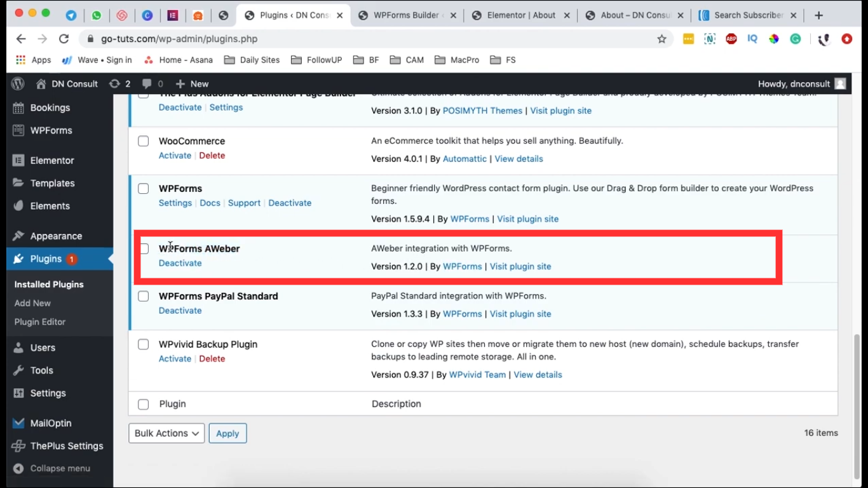Open Add New under Plugins
Viewport: 868px width, 488px height.
[x=32, y=303]
